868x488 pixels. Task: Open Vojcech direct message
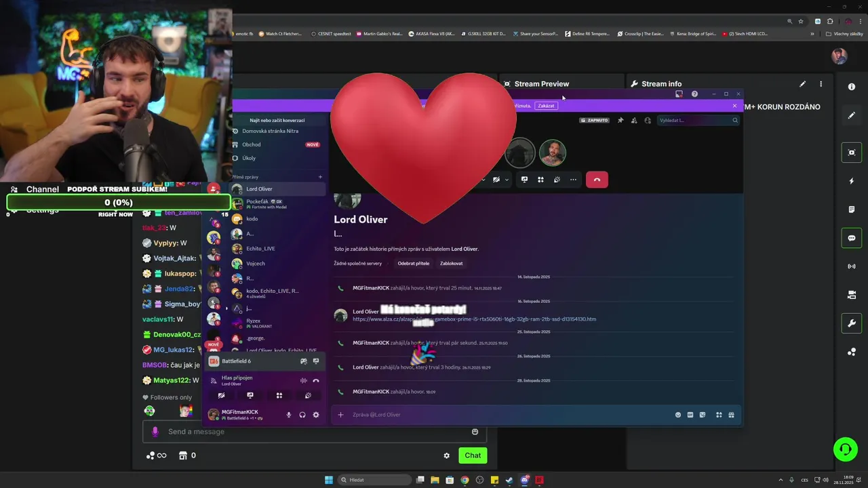[x=278, y=264]
